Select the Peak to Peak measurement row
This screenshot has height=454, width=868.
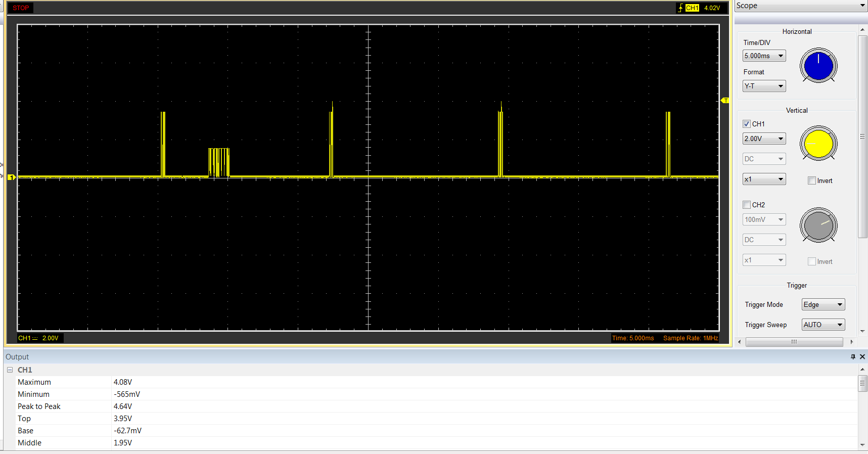pos(436,406)
